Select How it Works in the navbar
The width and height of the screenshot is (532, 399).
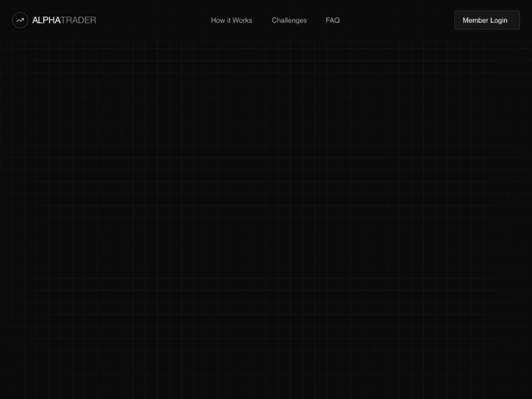(x=231, y=20)
